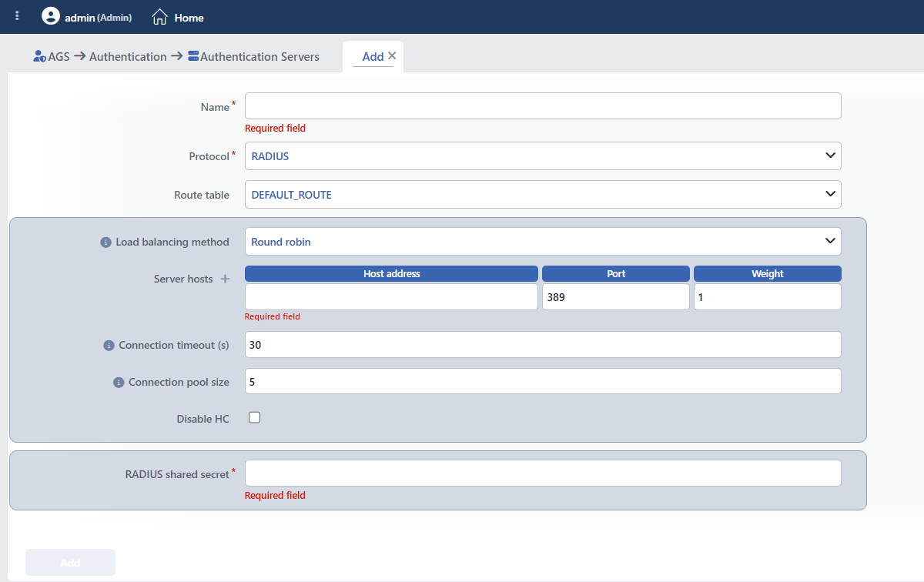This screenshot has width=924, height=582.
Task: Click info icon beside Load balancing method
Action: tap(106, 242)
